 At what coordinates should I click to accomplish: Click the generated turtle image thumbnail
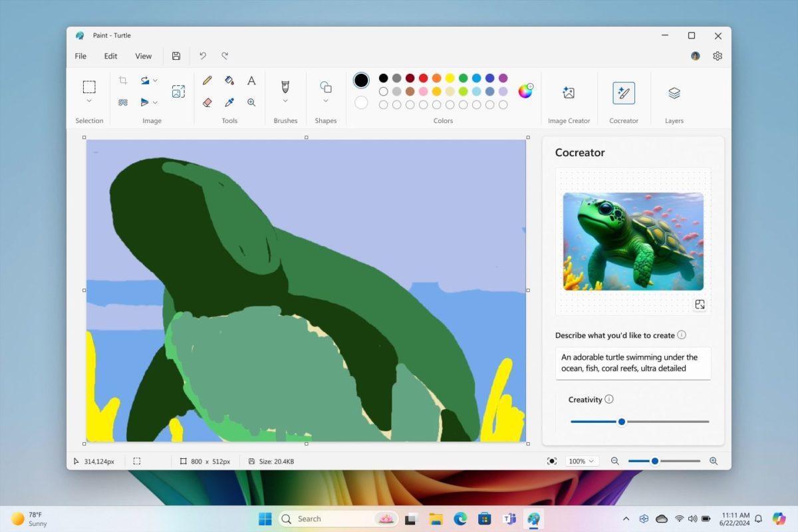(x=633, y=241)
